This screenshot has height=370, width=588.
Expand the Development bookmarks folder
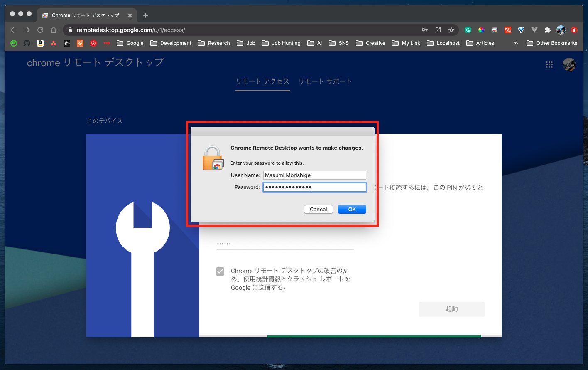coord(171,43)
